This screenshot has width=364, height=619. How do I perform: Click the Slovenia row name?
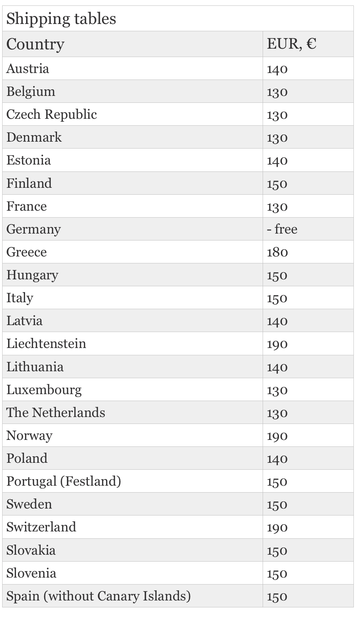31,573
